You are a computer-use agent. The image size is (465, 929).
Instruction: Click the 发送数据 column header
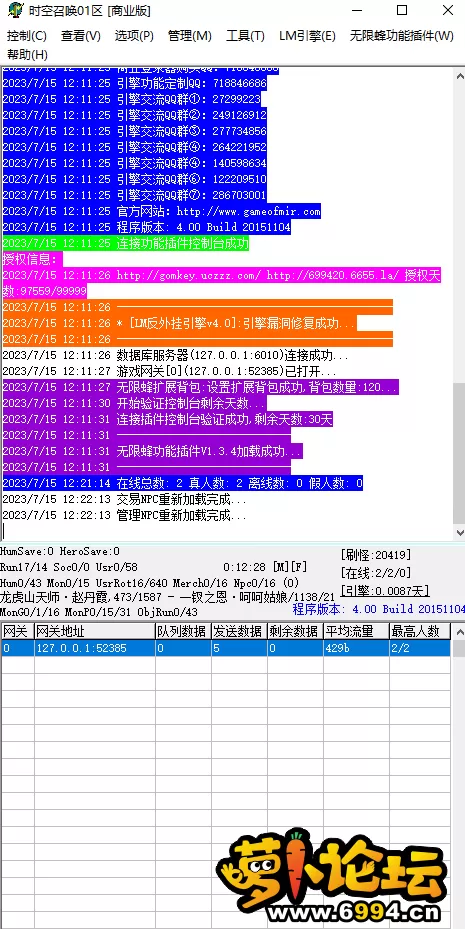tap(239, 631)
